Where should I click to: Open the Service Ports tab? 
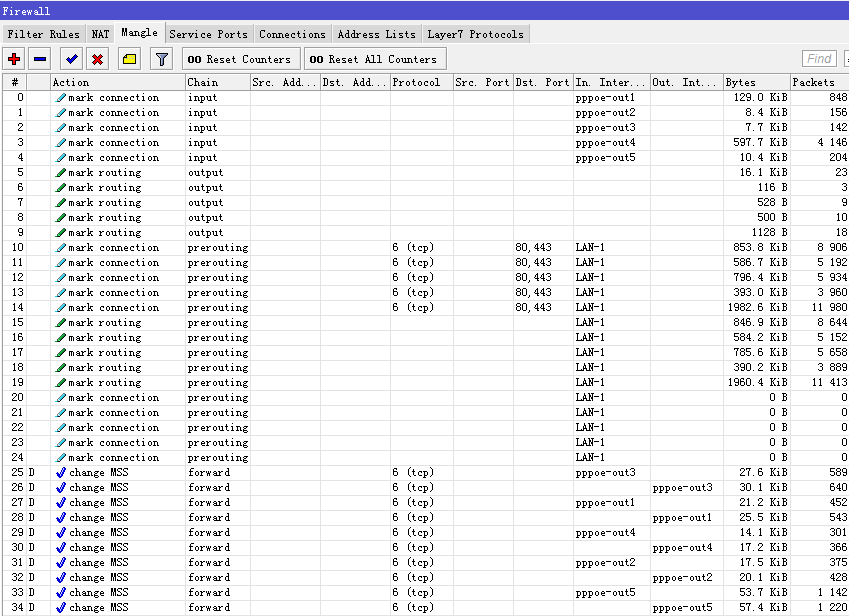(x=208, y=34)
